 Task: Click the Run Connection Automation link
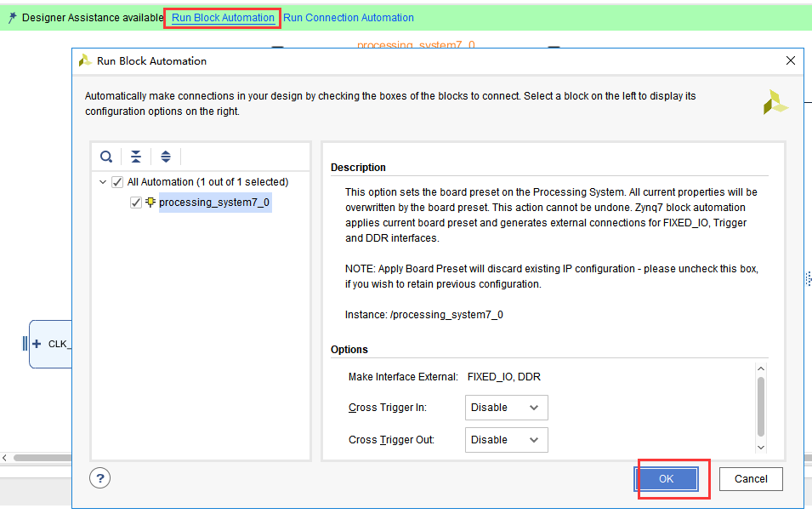point(349,18)
